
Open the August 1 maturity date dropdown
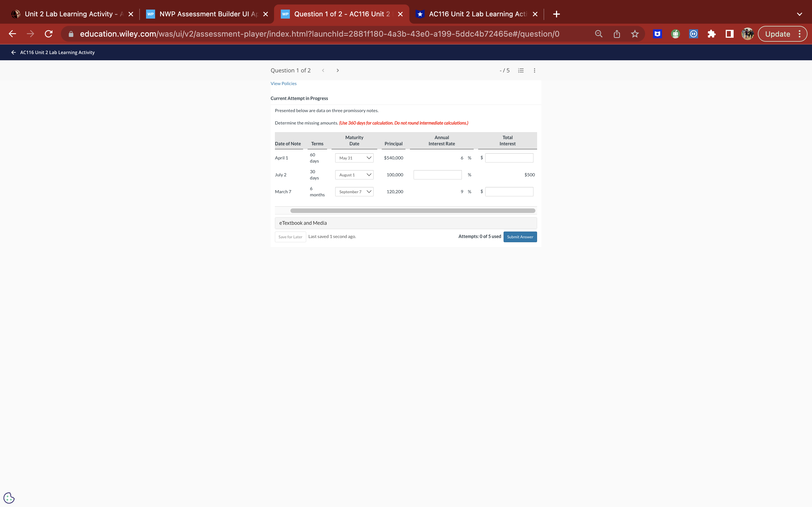[x=354, y=175]
